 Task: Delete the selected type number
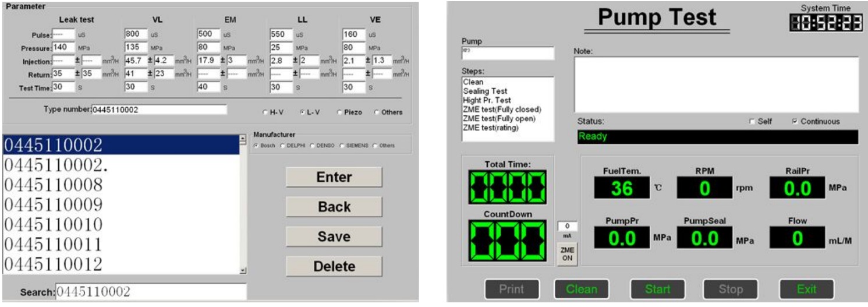click(x=334, y=266)
